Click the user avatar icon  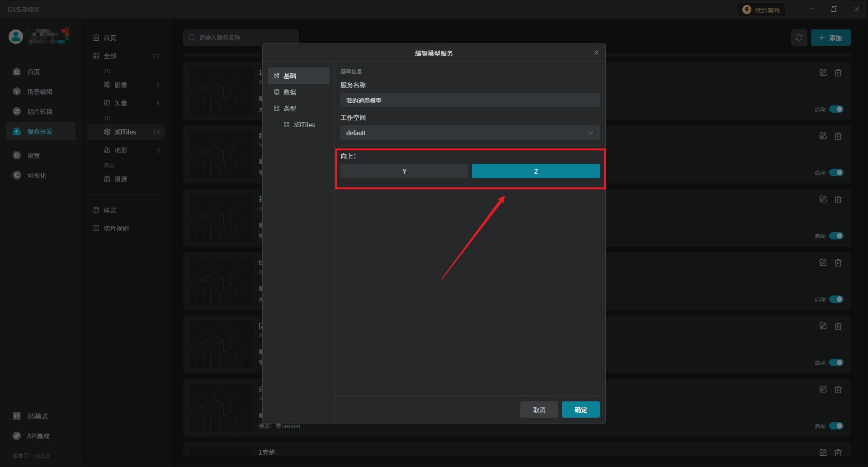click(16, 37)
